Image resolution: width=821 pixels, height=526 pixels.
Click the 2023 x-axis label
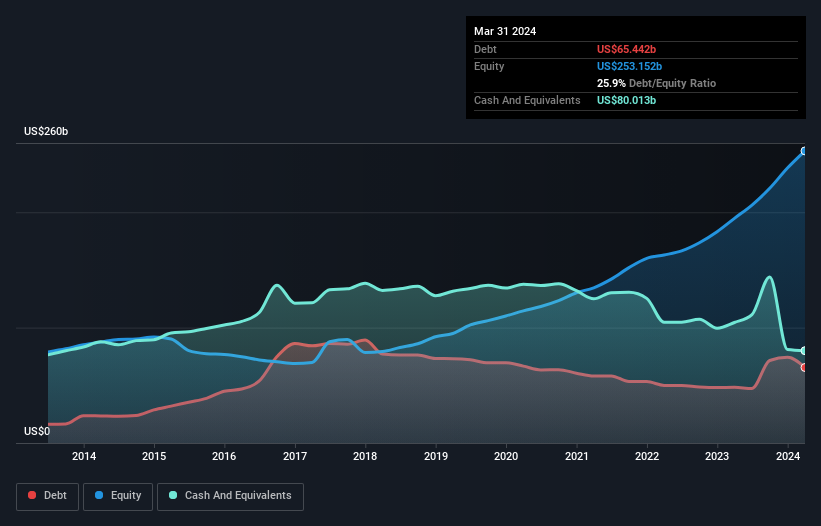click(x=717, y=456)
